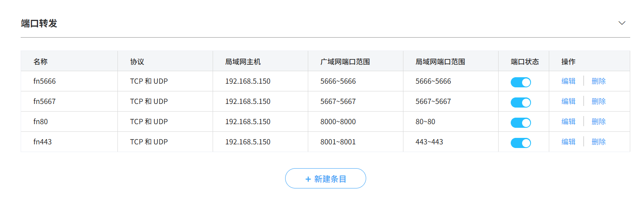Click 删除 for the fn5667 entry
Image resolution: width=644 pixels, height=222 pixels.
click(x=599, y=101)
